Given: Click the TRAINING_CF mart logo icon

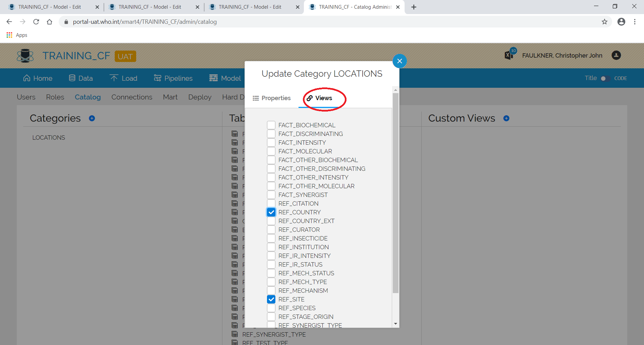Looking at the screenshot, I should tap(25, 56).
